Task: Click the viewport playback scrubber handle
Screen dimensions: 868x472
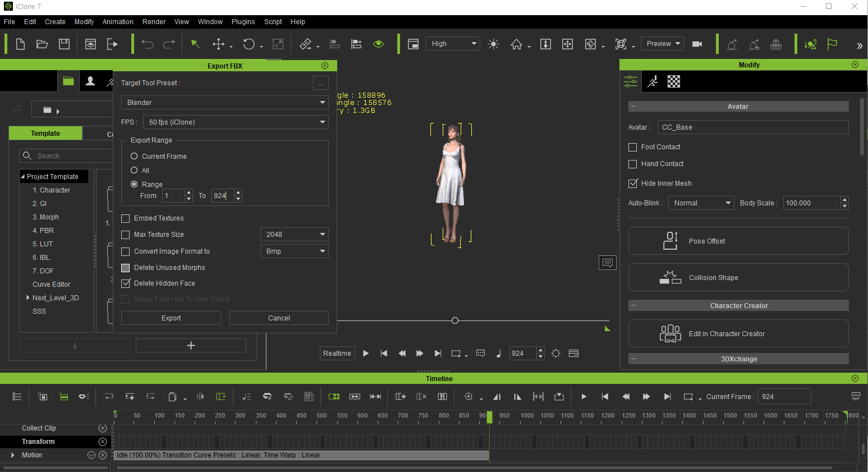Action: point(455,320)
